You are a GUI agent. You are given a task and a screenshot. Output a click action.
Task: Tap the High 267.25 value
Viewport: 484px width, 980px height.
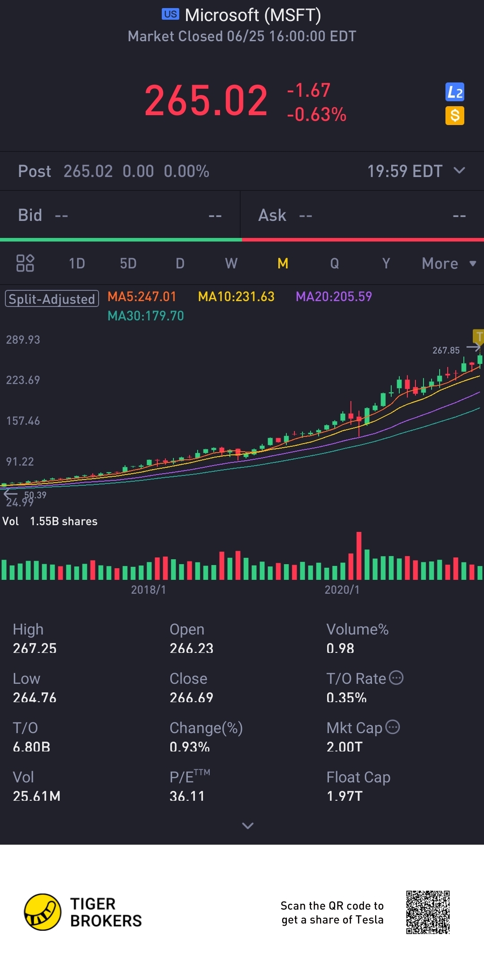[35, 648]
